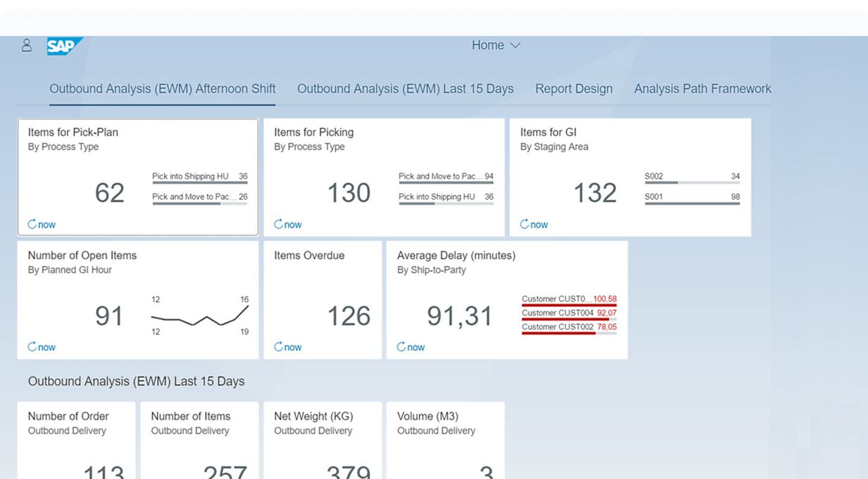Switch to Outbound Analysis Last 15 Days tab

405,89
